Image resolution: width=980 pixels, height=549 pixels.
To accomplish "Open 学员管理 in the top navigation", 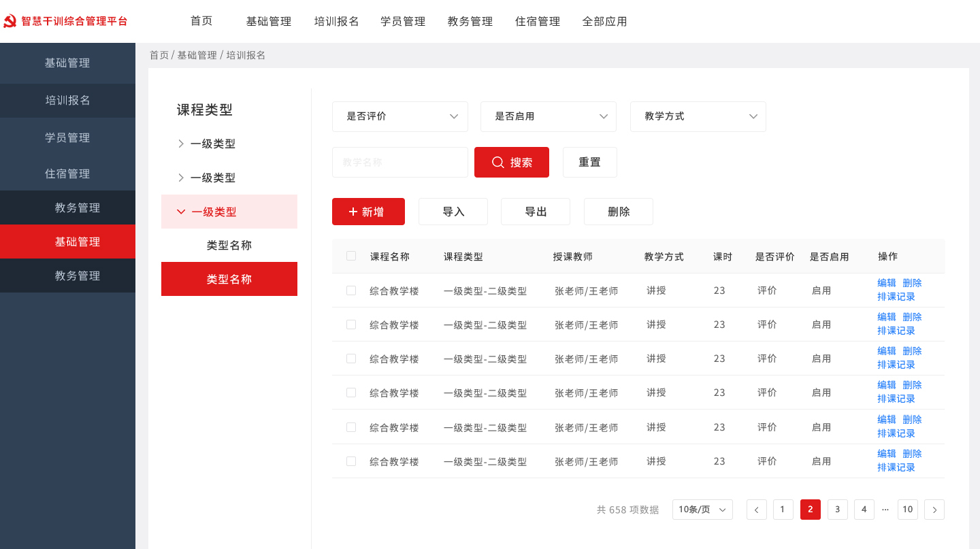I will tap(402, 21).
